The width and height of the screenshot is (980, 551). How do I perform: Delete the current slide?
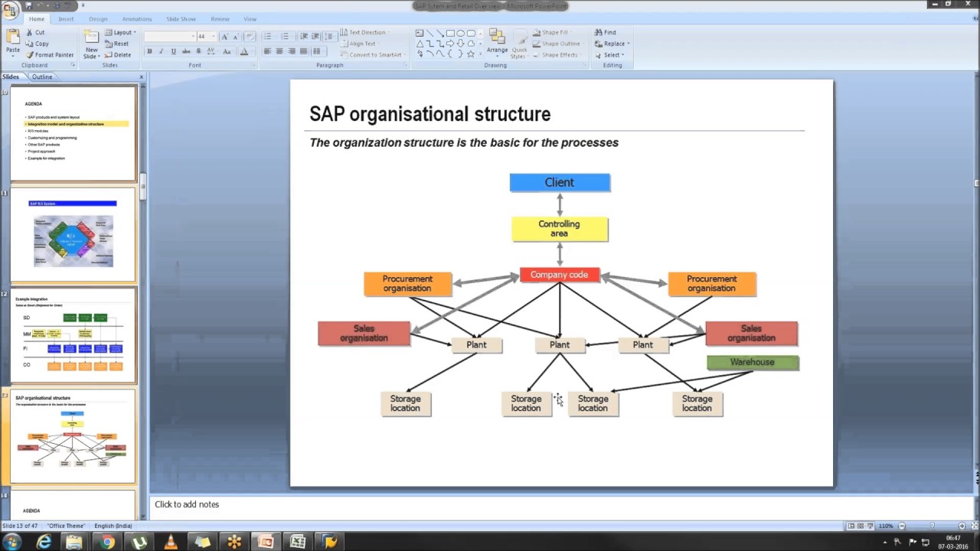[118, 55]
